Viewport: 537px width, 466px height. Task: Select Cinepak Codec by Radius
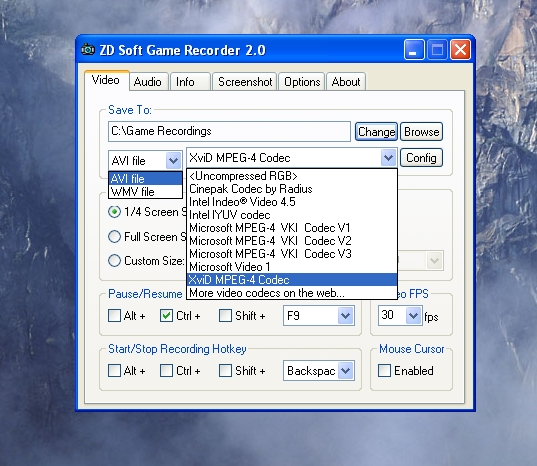[292, 189]
